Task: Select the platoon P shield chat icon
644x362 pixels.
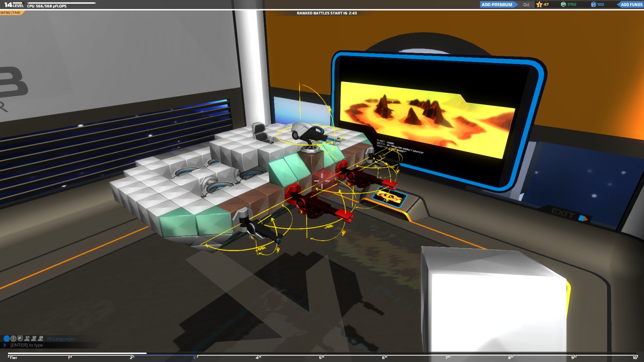Action: point(20,339)
